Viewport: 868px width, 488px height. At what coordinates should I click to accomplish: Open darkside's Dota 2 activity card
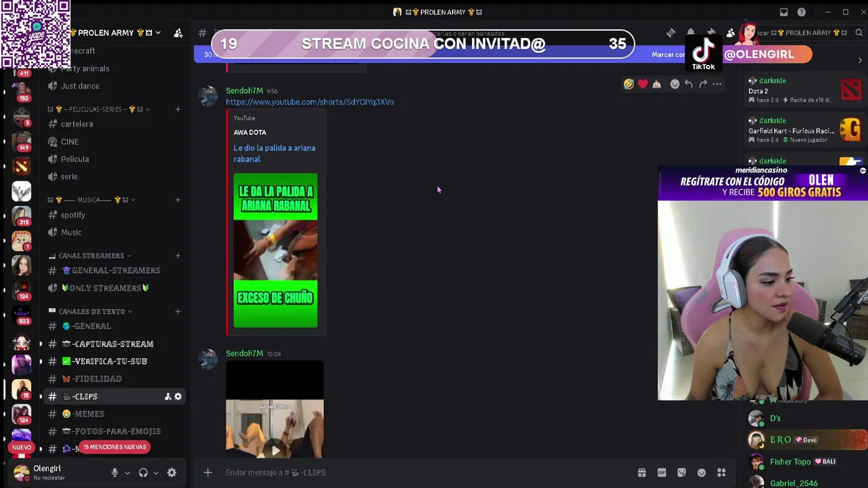coord(804,90)
